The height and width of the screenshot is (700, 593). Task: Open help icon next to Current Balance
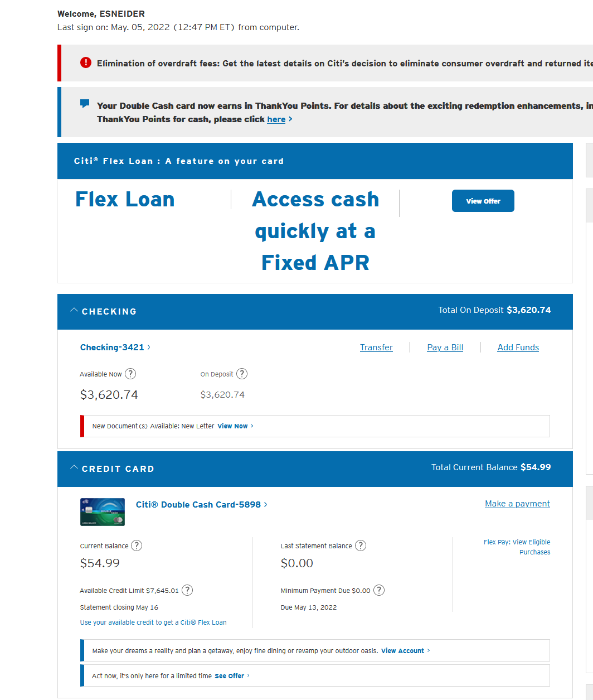137,545
